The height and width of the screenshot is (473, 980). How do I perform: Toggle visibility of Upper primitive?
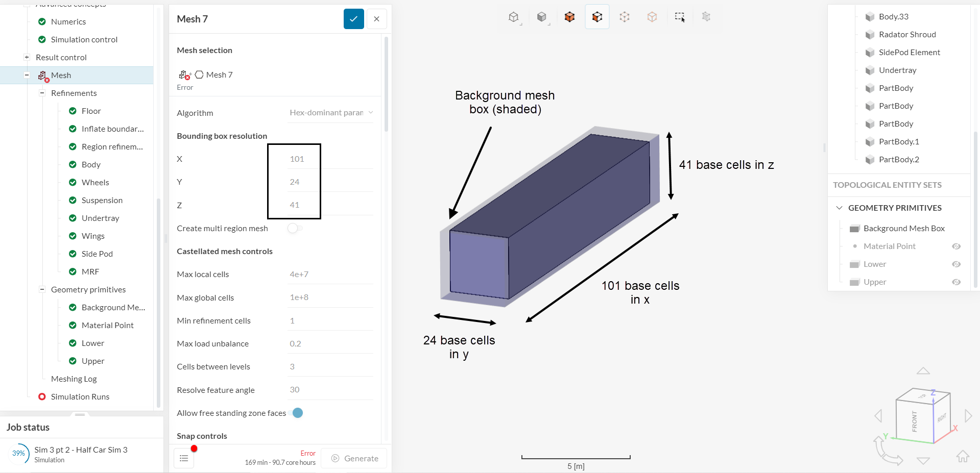click(x=956, y=282)
